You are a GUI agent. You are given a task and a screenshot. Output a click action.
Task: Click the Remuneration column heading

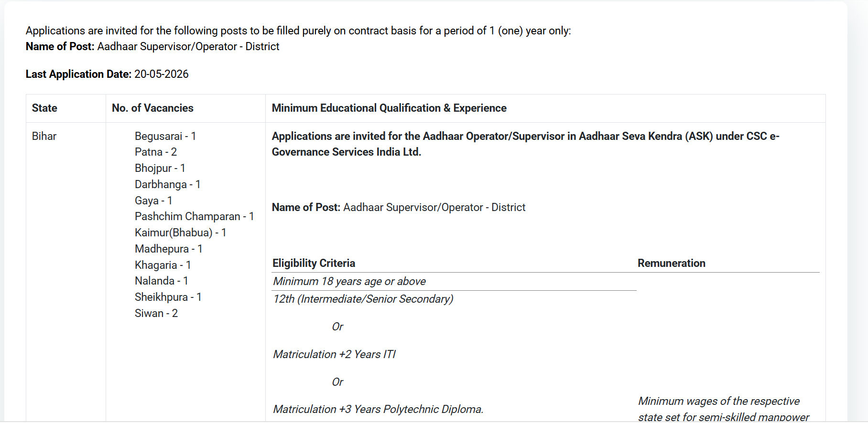click(671, 264)
